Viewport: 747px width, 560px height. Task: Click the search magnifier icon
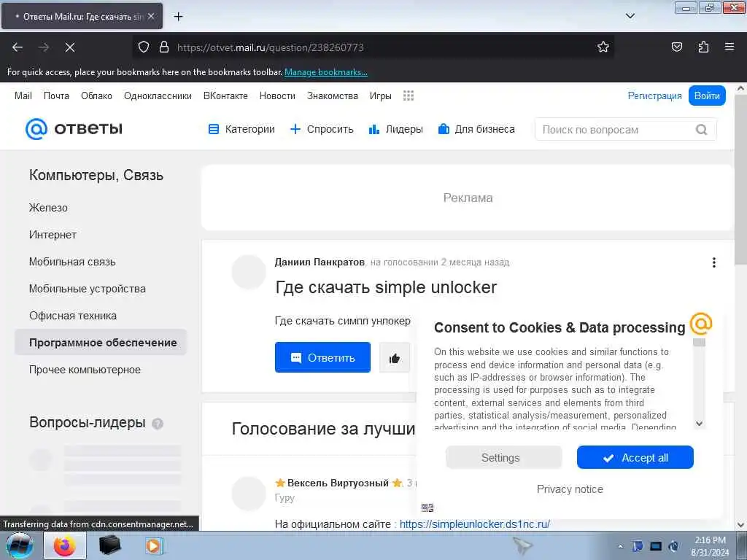[x=701, y=130]
